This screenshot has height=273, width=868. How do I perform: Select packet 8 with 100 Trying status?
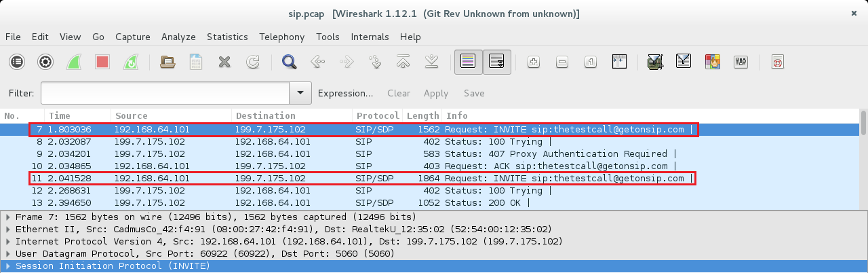pos(430,142)
